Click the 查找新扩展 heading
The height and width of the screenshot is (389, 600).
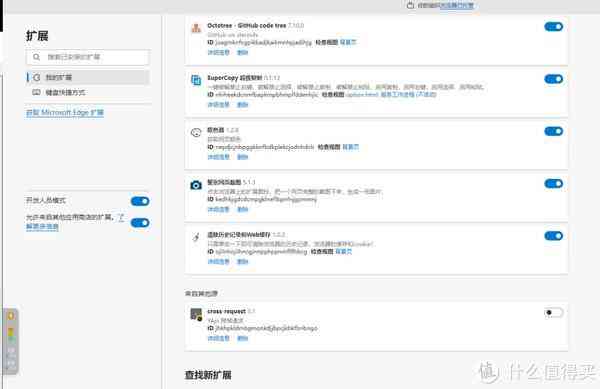(x=208, y=375)
